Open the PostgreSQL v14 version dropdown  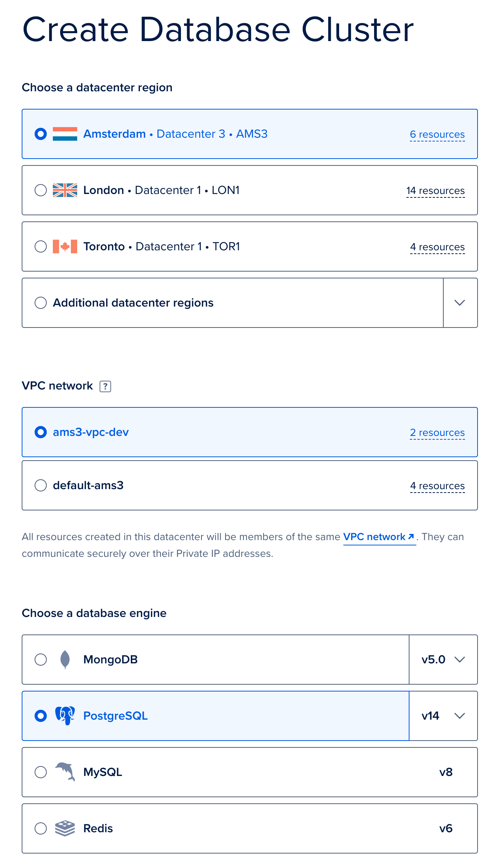click(443, 716)
